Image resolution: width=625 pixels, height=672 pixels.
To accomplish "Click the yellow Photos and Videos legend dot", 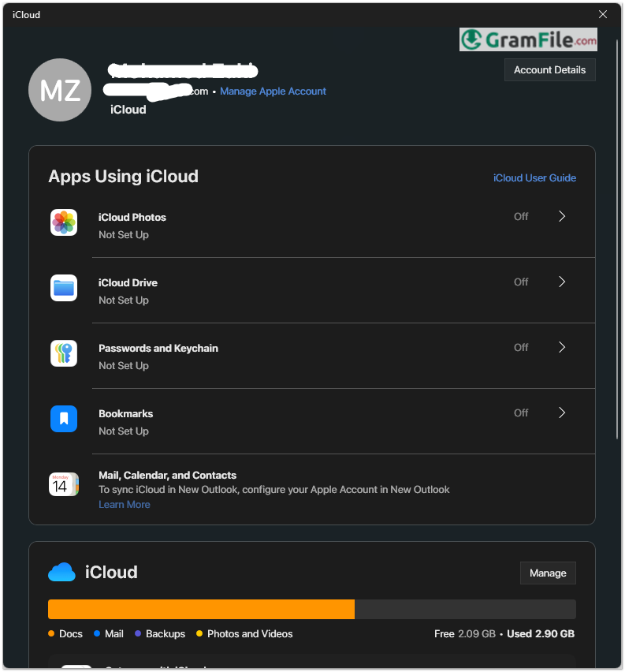I will coord(199,633).
